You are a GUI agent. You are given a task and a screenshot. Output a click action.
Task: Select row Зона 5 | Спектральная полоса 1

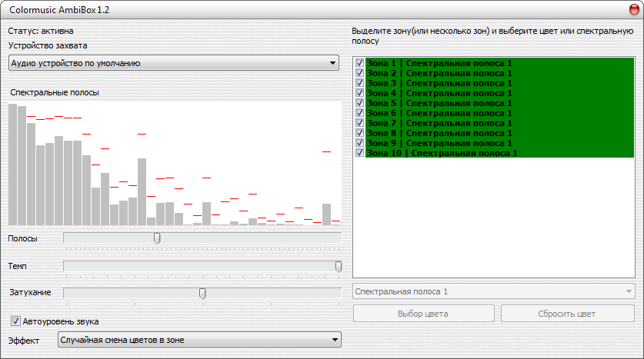click(499, 103)
